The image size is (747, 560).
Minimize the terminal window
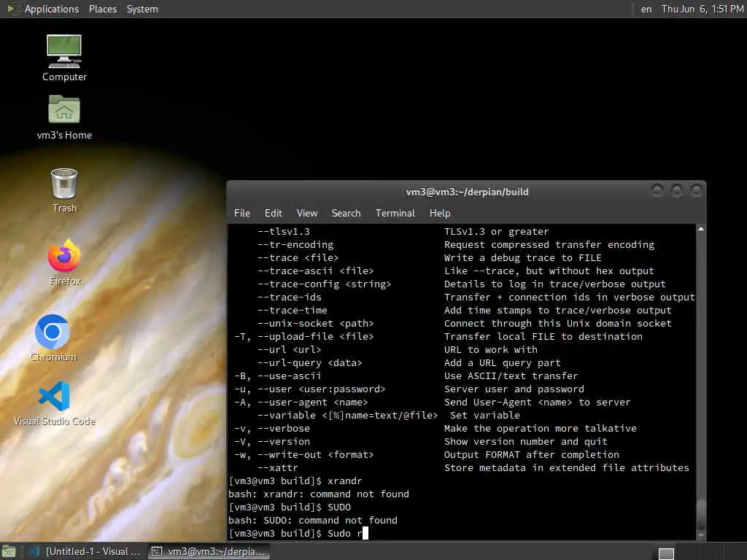pyautogui.click(x=657, y=191)
